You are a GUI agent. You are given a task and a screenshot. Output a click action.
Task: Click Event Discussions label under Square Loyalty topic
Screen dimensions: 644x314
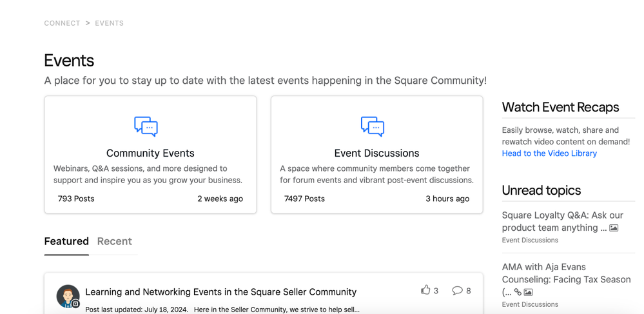point(530,240)
